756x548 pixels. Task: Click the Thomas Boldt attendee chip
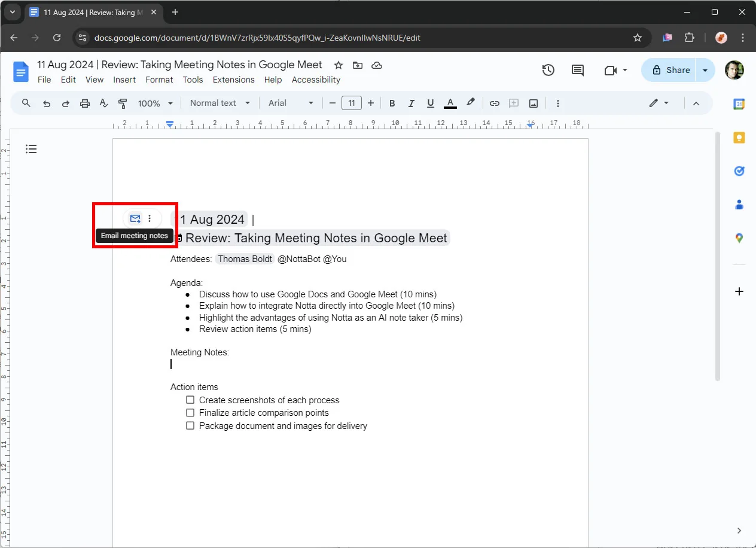245,259
